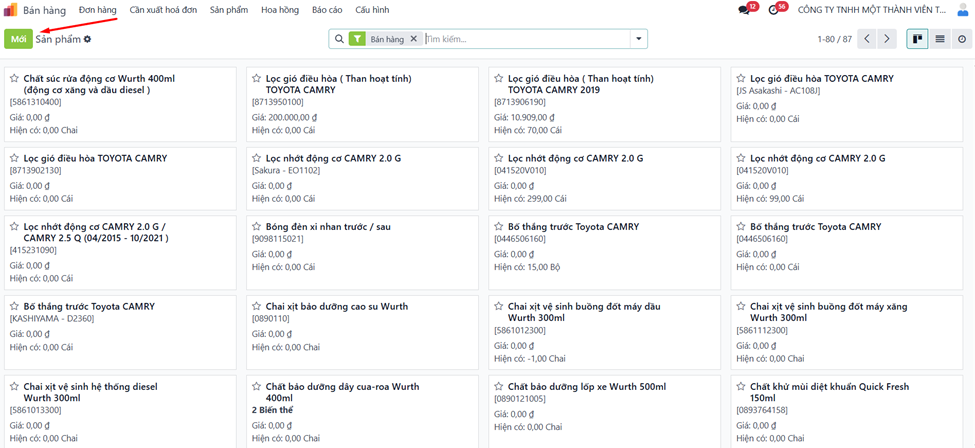Click the Mới button to create product
This screenshot has height=448, width=975.
click(17, 39)
